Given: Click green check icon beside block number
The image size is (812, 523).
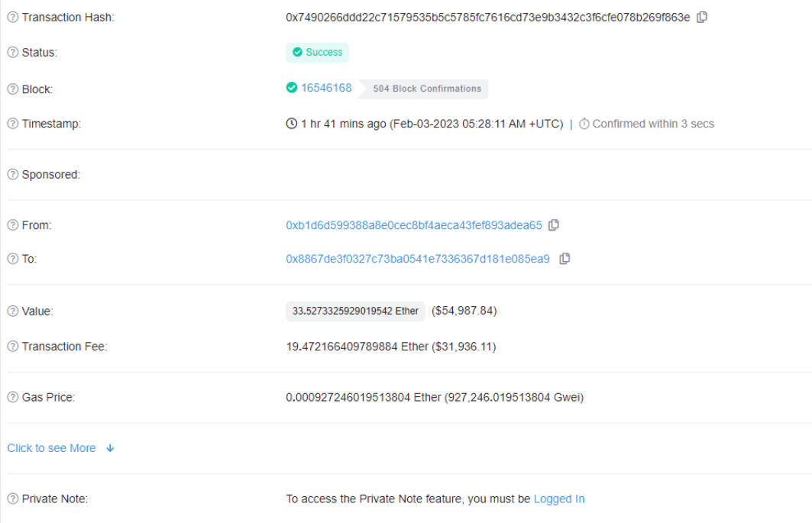Looking at the screenshot, I should point(292,88).
